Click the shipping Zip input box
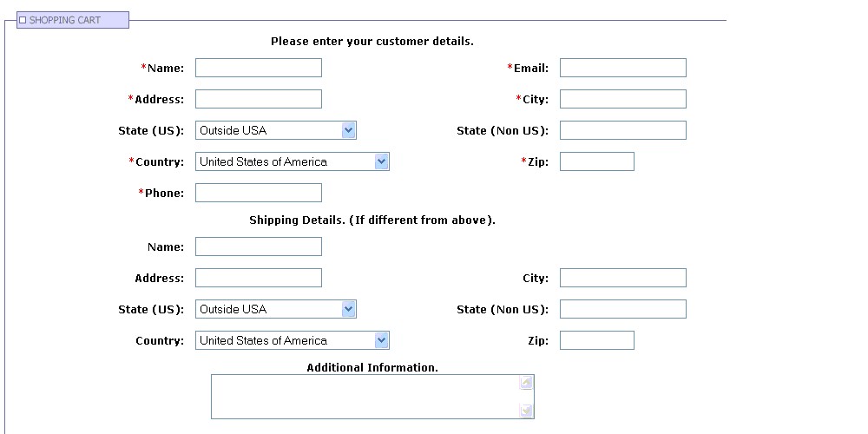 [x=596, y=340]
